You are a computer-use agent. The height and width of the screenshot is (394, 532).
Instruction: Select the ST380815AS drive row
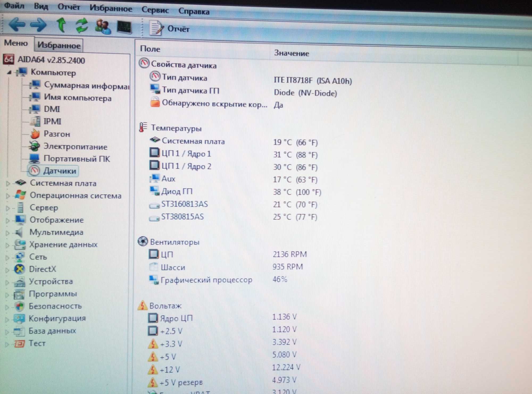pyautogui.click(x=233, y=217)
